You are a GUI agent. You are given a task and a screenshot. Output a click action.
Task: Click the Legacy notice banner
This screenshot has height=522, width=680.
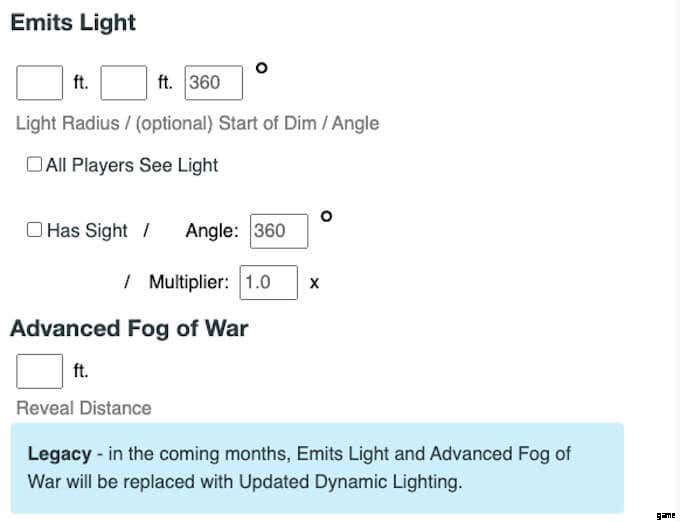click(317, 468)
